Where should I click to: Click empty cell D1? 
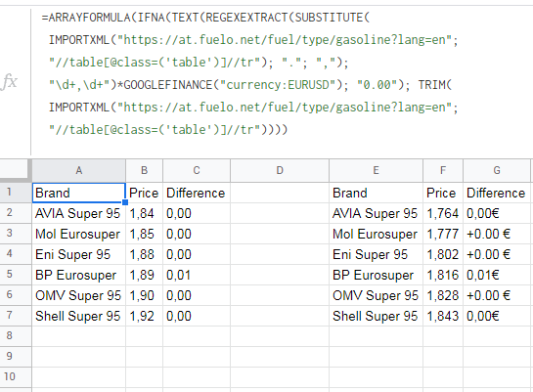tap(280, 193)
